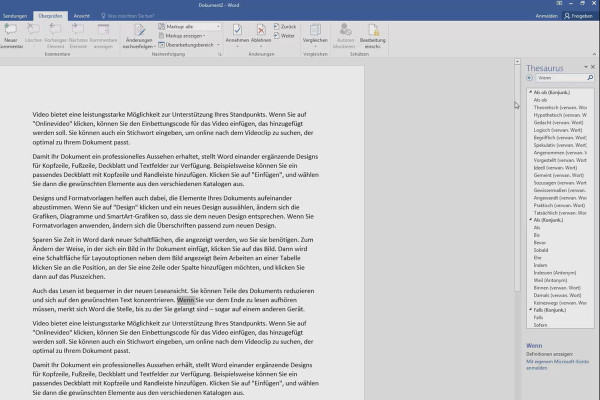
Task: Select 'Spekulativ' in Thesaurus list
Action: pyautogui.click(x=560, y=145)
